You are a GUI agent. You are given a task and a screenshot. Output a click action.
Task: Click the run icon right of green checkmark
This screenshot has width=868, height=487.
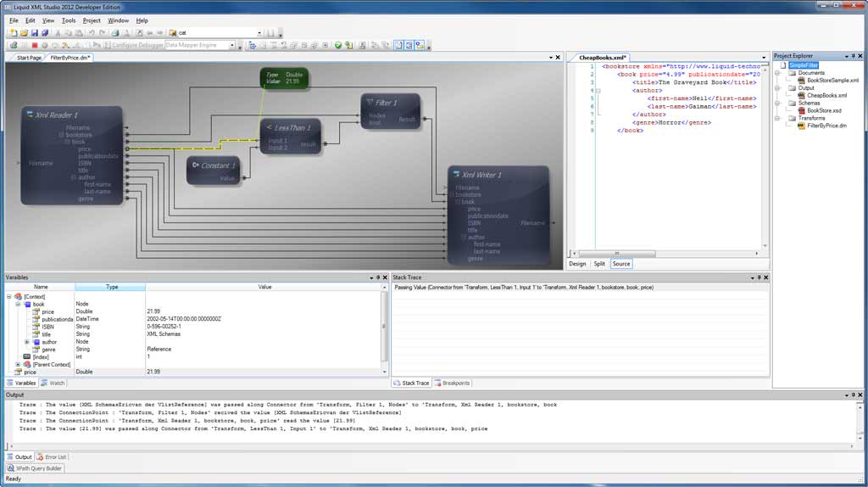point(348,45)
